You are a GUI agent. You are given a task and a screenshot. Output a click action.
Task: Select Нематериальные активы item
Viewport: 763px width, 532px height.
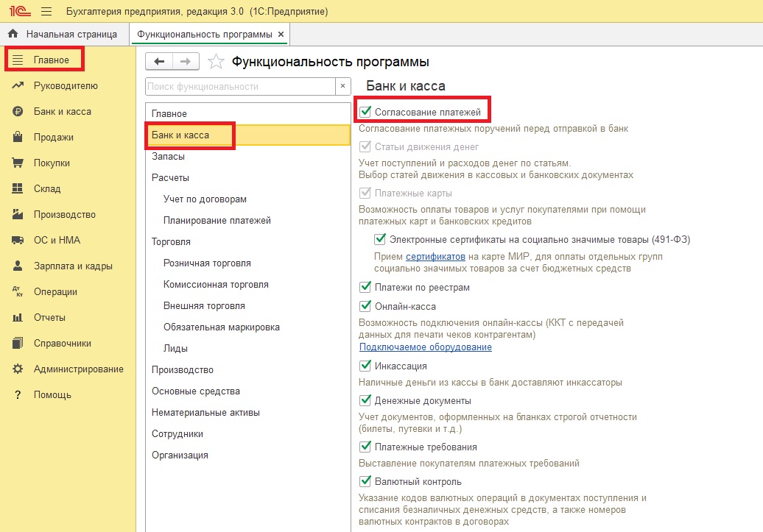tap(247, 412)
